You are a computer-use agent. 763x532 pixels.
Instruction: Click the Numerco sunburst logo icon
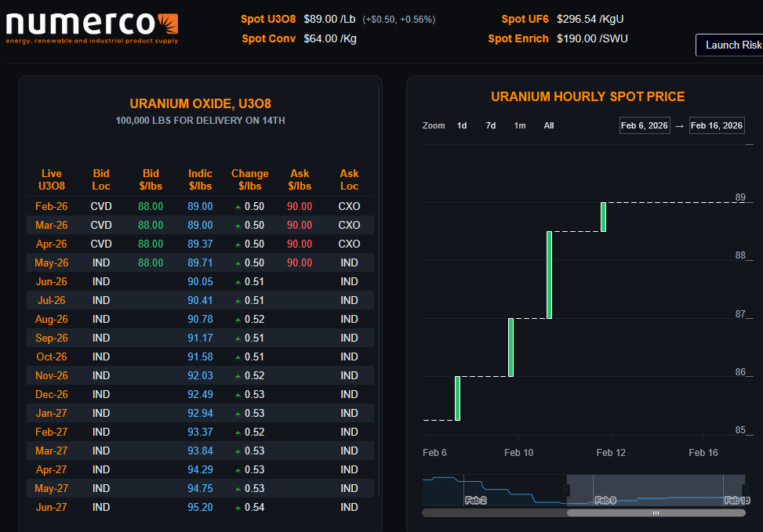(x=168, y=24)
